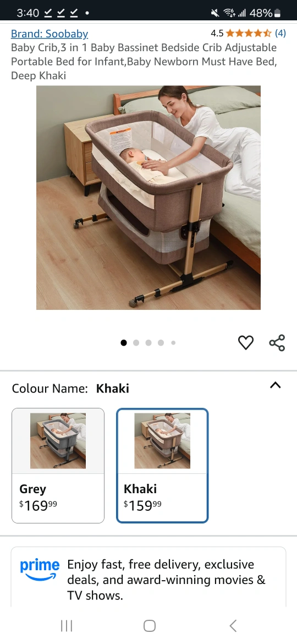Select the Grey colour option

58,465
